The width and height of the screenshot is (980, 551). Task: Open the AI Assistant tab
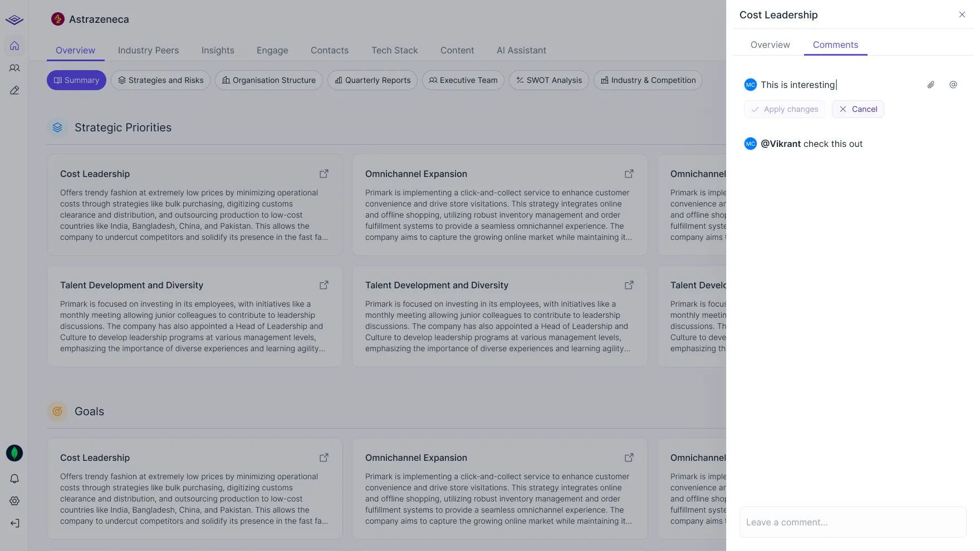point(521,50)
